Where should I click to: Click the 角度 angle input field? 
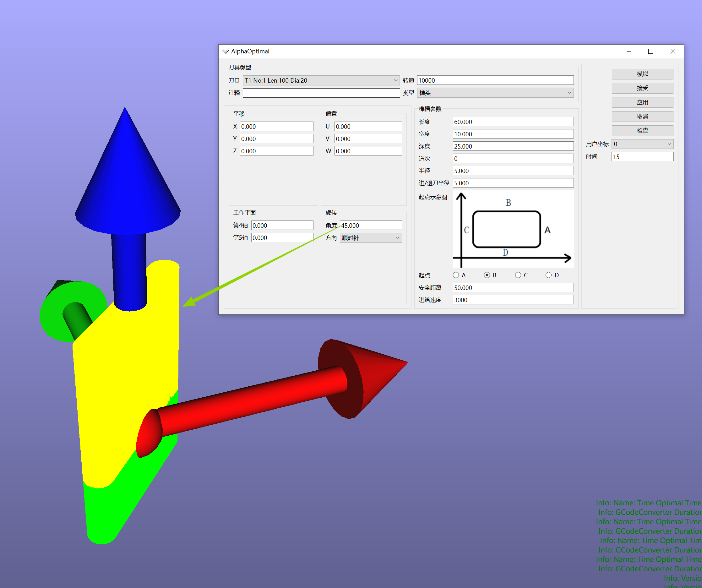tap(370, 225)
